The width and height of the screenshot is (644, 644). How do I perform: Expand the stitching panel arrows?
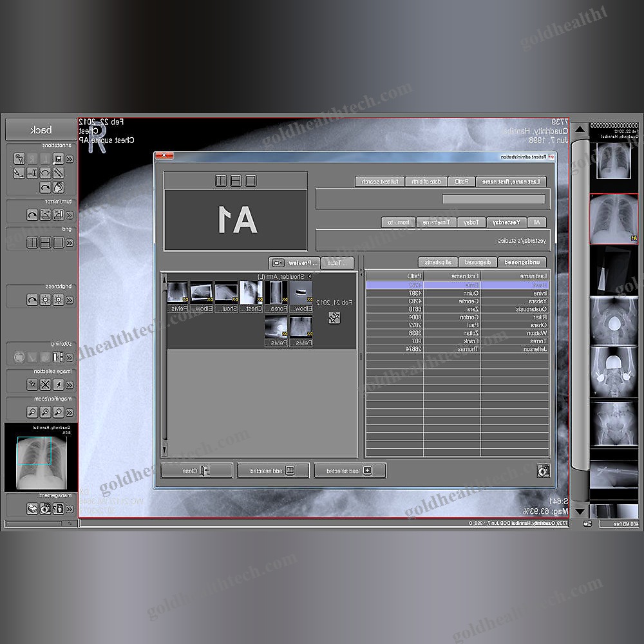pyautogui.click(x=70, y=357)
